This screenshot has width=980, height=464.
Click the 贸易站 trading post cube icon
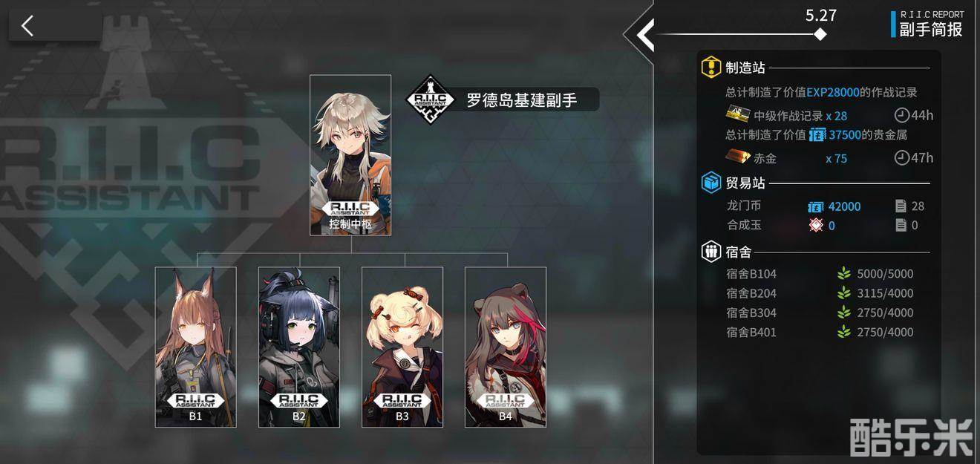point(712,183)
